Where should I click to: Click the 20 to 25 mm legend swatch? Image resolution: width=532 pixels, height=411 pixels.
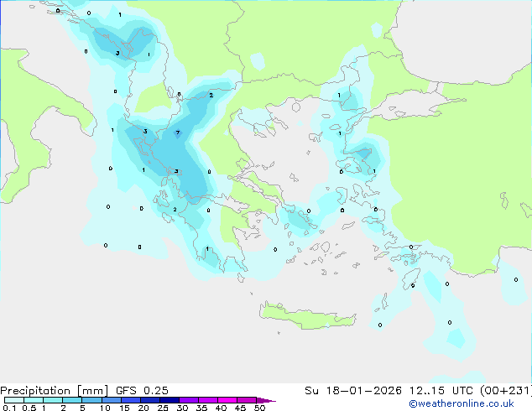coord(150,400)
